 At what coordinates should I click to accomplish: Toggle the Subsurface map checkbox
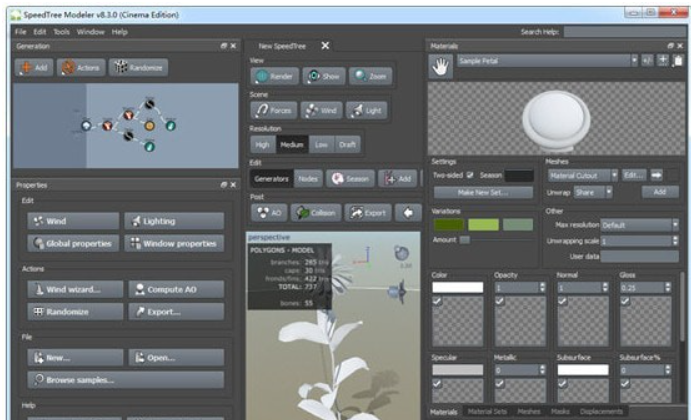pyautogui.click(x=562, y=384)
